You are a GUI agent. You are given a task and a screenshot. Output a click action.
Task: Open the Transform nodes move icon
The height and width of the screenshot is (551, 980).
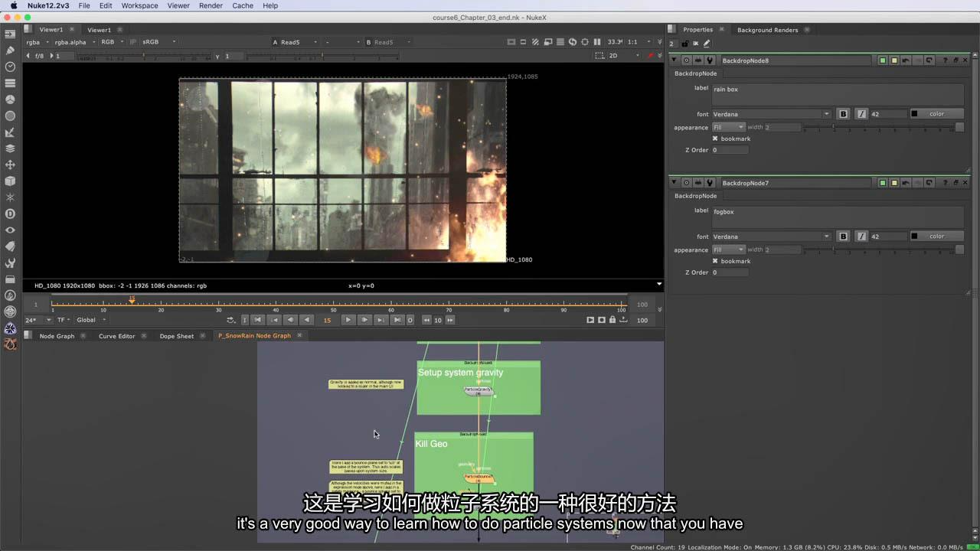tap(10, 165)
